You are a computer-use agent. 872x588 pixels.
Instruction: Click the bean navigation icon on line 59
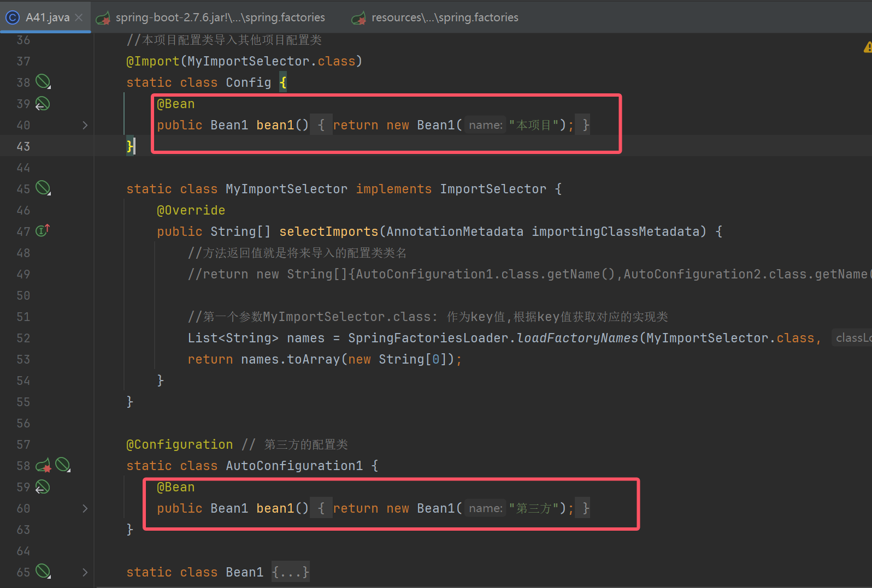click(43, 486)
